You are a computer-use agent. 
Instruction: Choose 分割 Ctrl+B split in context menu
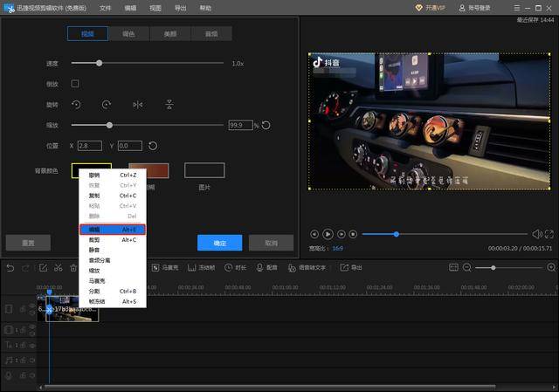pyautogui.click(x=113, y=291)
